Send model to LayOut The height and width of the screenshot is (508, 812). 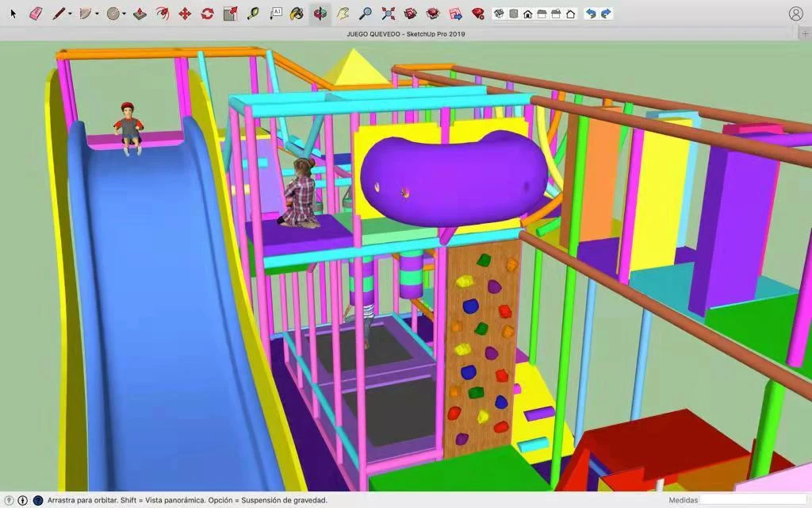(456, 13)
